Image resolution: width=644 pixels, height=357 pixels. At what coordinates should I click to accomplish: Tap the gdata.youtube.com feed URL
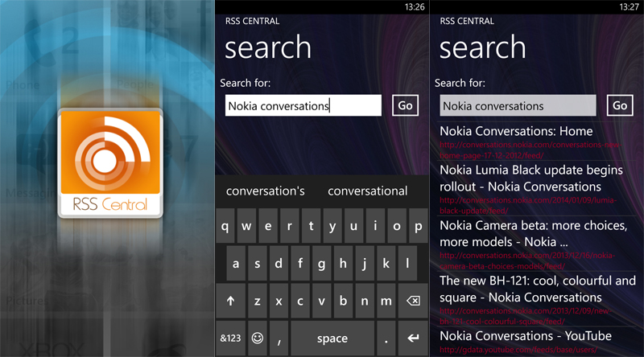pyautogui.click(x=518, y=350)
